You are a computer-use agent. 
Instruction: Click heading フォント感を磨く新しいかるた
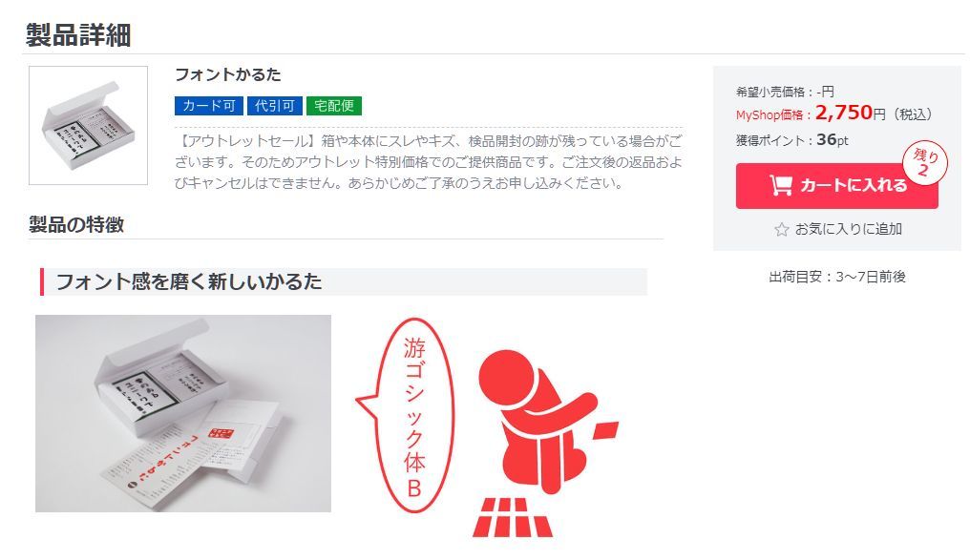189,281
